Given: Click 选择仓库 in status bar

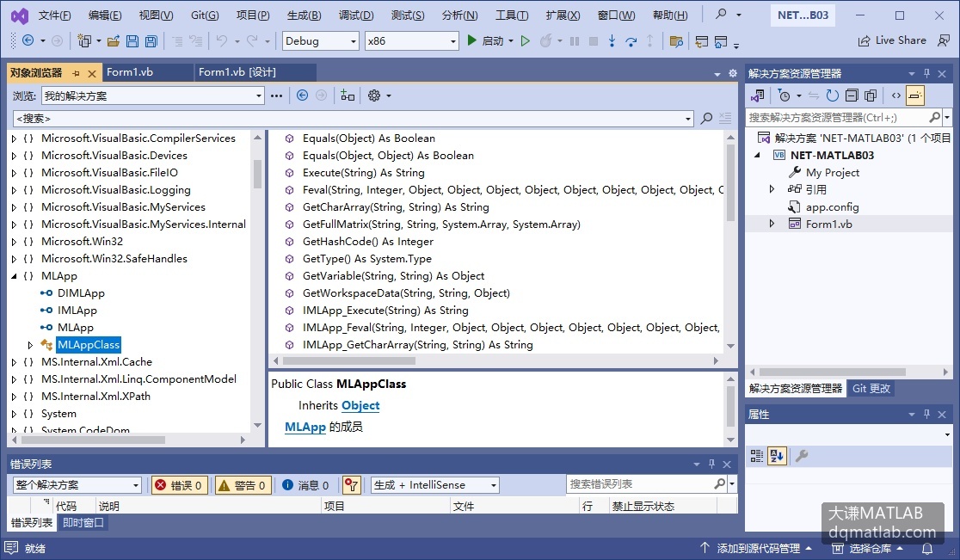Looking at the screenshot, I should [870, 548].
